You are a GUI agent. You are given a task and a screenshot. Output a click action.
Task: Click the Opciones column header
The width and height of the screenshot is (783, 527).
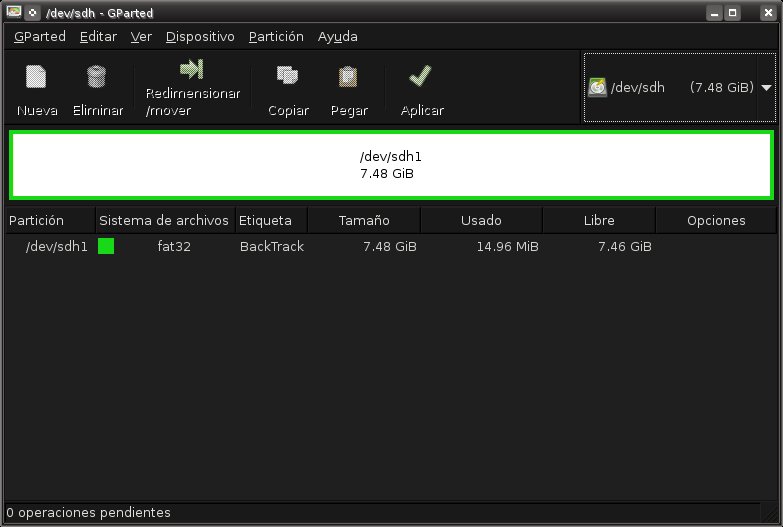point(716,220)
